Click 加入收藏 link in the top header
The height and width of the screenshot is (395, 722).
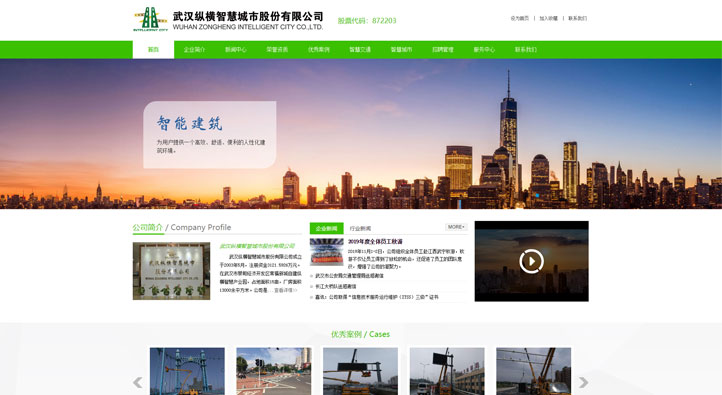point(548,18)
